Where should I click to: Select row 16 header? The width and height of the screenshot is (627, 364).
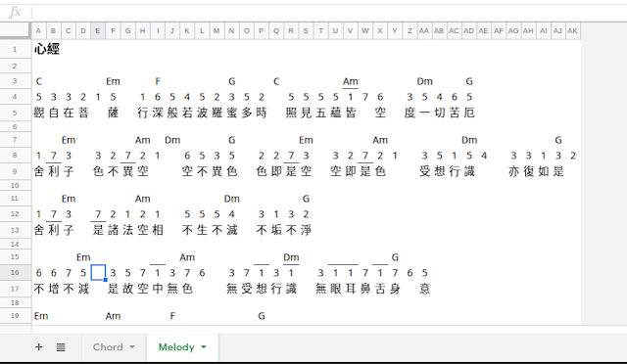pyautogui.click(x=15, y=272)
